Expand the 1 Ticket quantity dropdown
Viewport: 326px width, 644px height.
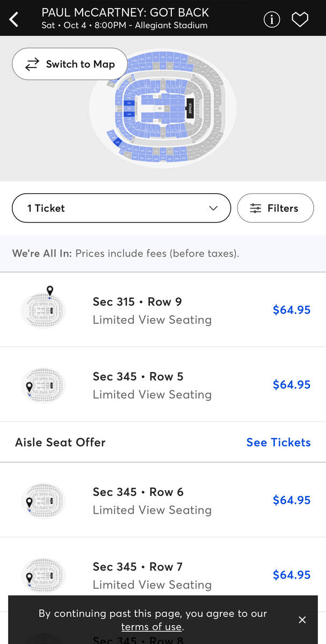click(121, 208)
